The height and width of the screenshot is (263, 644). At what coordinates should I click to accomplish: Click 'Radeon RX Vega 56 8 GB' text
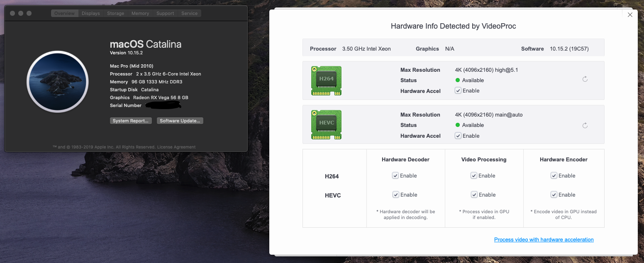tap(161, 97)
